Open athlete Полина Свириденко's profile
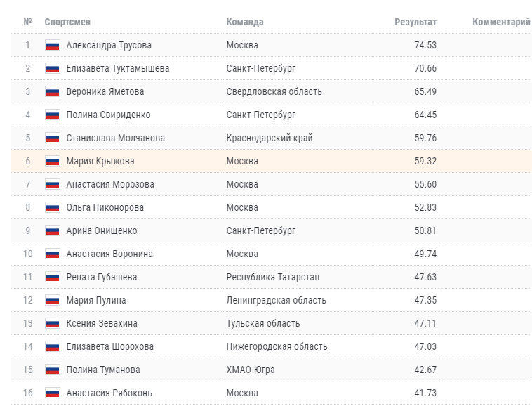 pos(108,115)
